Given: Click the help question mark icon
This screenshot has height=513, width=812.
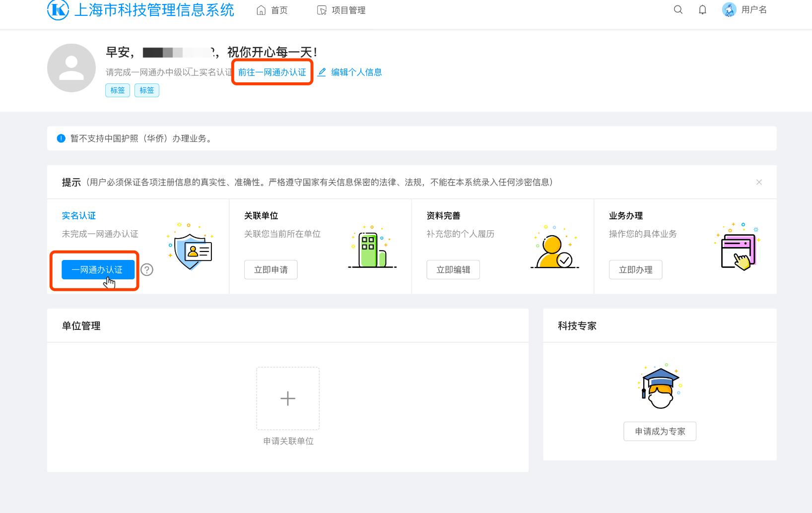Looking at the screenshot, I should (147, 269).
